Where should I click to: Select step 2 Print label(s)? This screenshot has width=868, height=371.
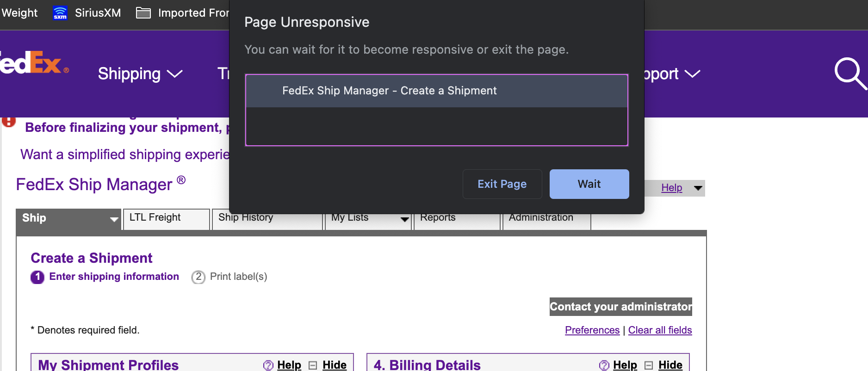(229, 277)
